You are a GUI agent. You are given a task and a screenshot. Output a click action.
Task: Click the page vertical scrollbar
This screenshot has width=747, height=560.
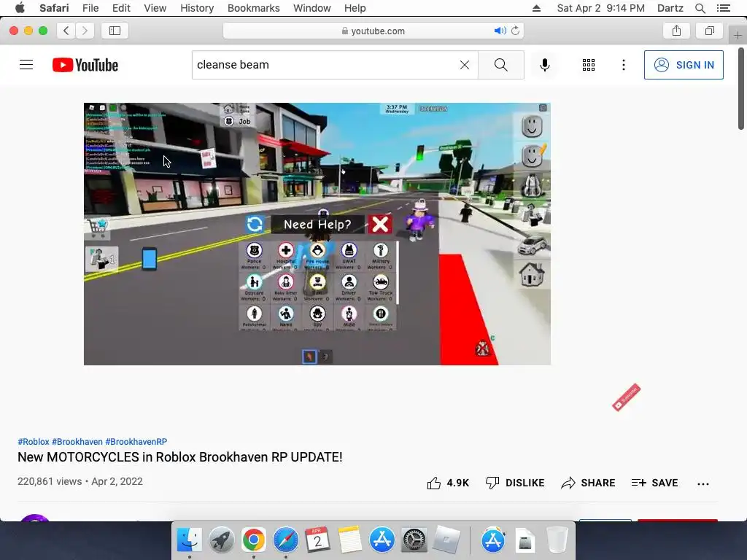741,88
